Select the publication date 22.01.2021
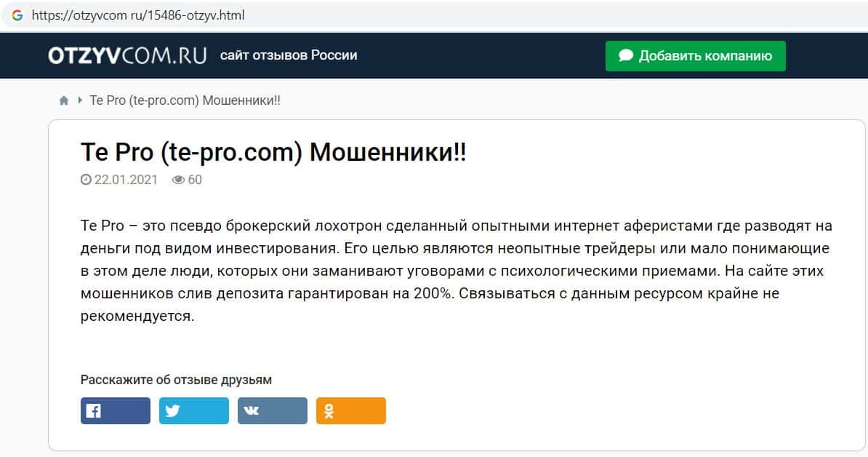The width and height of the screenshot is (868, 457). point(126,180)
